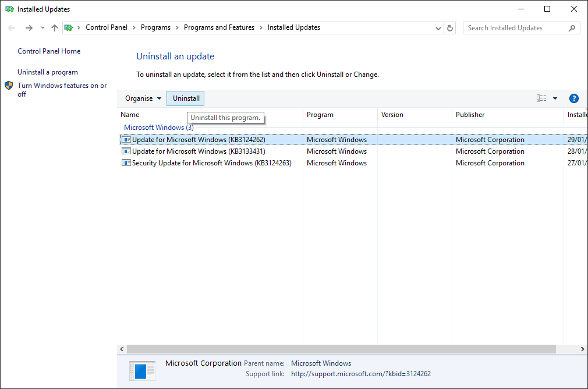Open Programs and Features breadcrumb
The image size is (588, 389).
point(219,27)
